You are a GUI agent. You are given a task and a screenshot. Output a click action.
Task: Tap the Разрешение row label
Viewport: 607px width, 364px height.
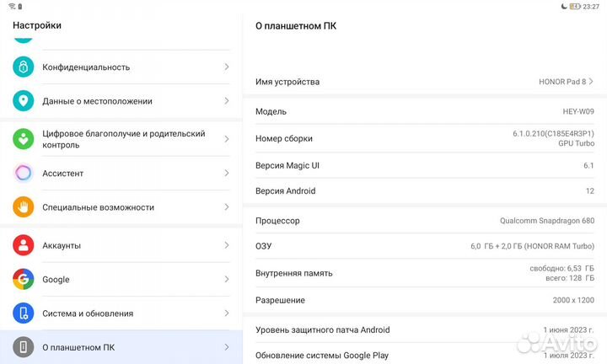click(280, 300)
